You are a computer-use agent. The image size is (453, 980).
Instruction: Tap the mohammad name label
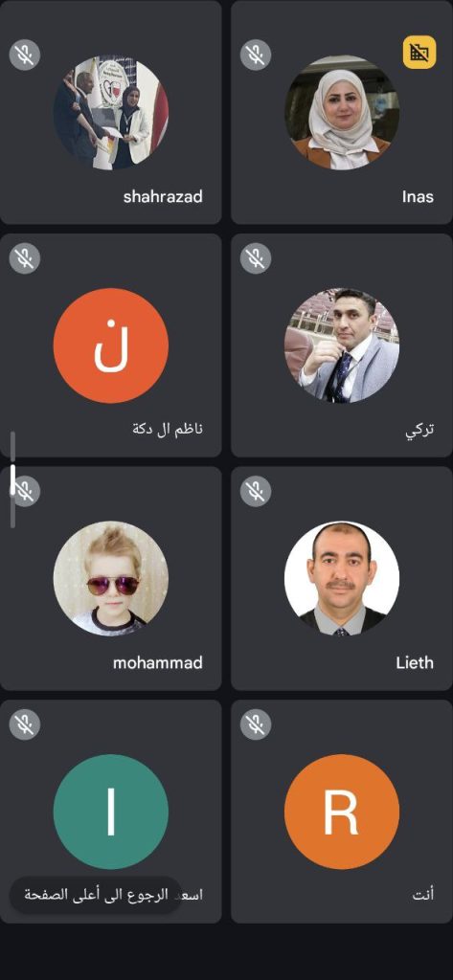pos(158,662)
